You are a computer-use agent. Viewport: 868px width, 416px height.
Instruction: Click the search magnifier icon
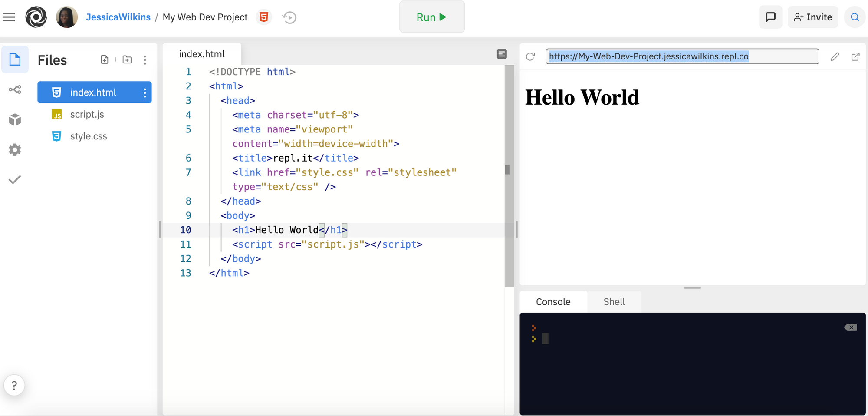855,17
